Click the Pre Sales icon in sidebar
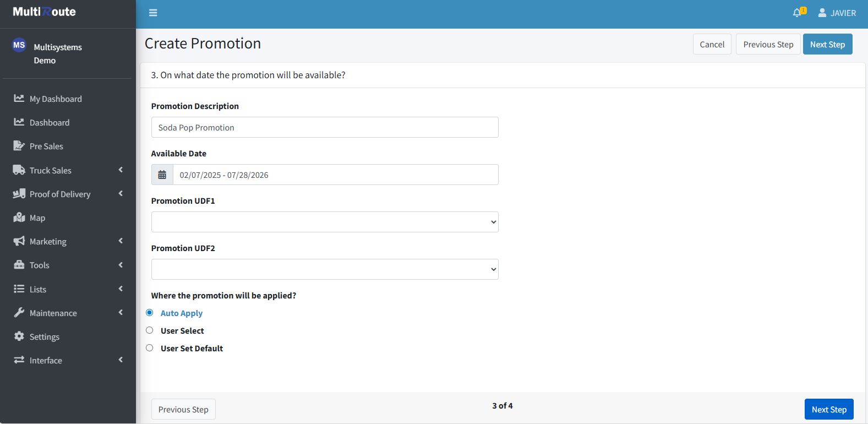 click(19, 146)
